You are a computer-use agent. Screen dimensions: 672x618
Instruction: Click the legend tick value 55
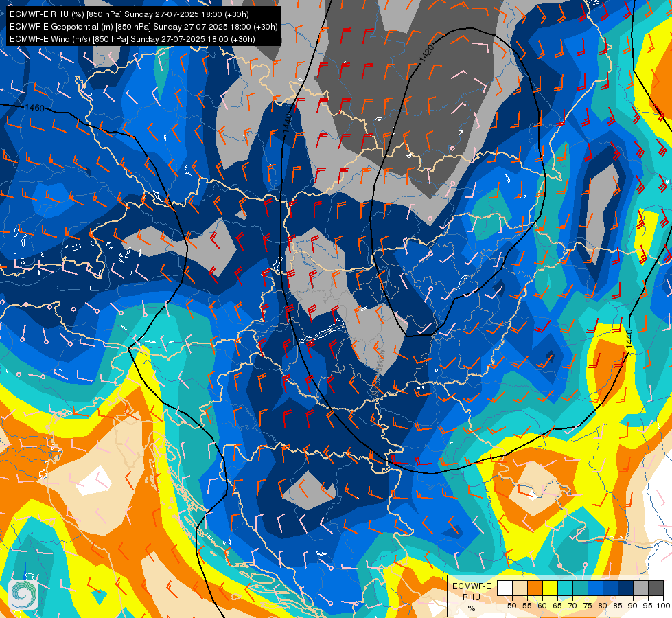click(526, 606)
